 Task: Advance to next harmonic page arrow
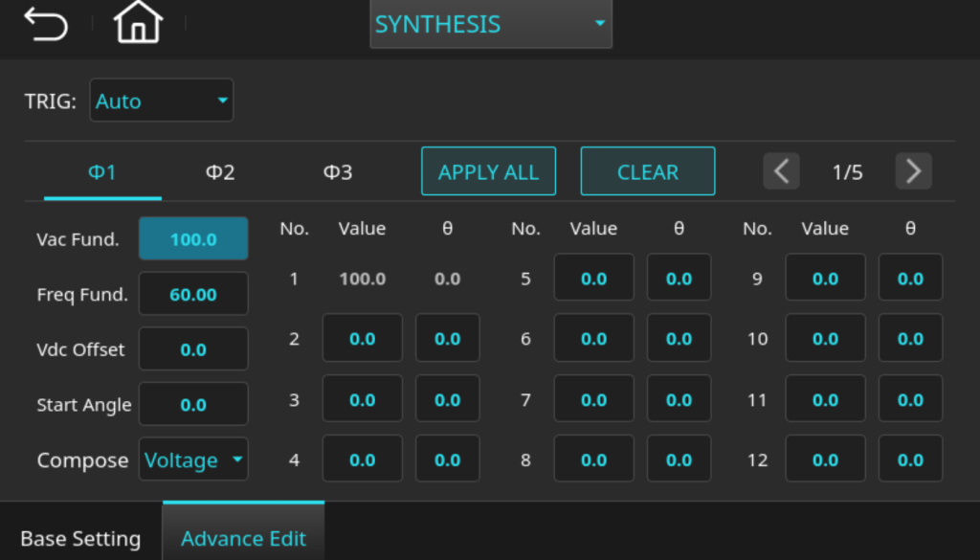tap(913, 171)
